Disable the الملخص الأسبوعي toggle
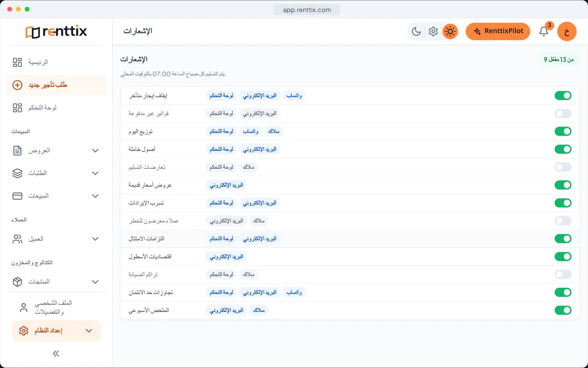This screenshot has width=588, height=368. (563, 310)
